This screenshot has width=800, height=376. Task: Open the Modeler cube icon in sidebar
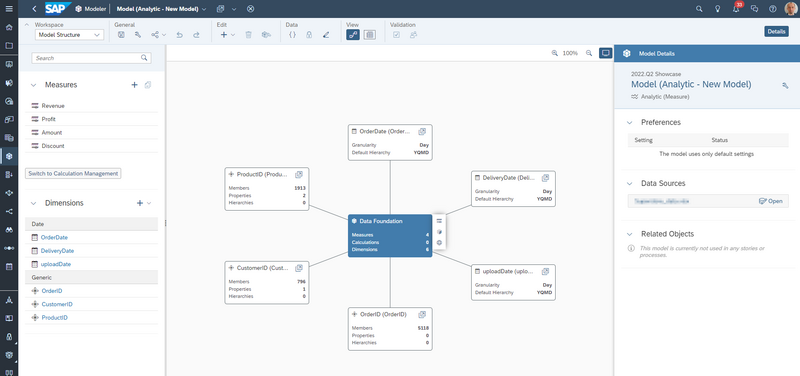(x=9, y=156)
